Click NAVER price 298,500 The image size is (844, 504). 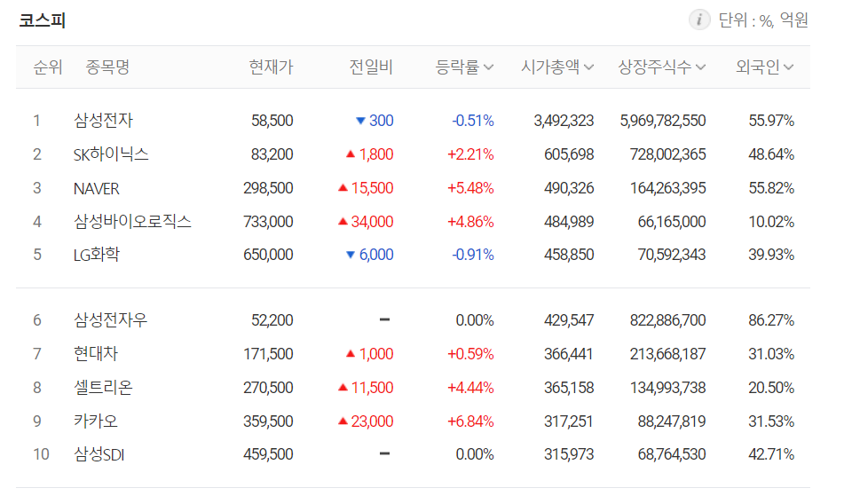click(x=268, y=188)
